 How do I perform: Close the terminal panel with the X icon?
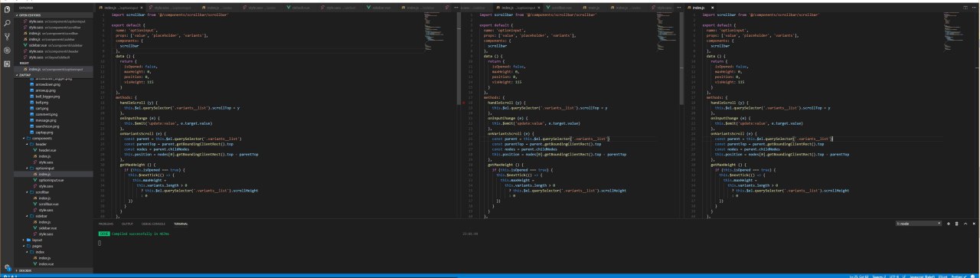(974, 224)
